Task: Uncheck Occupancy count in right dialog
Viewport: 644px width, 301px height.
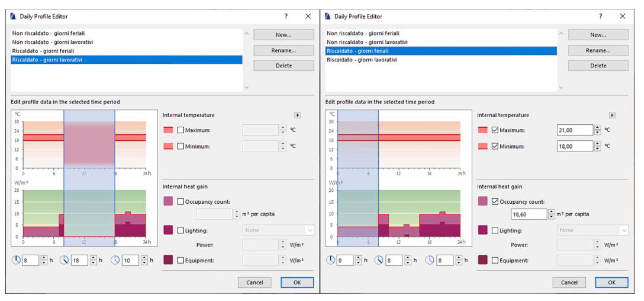Action: pyautogui.click(x=495, y=202)
